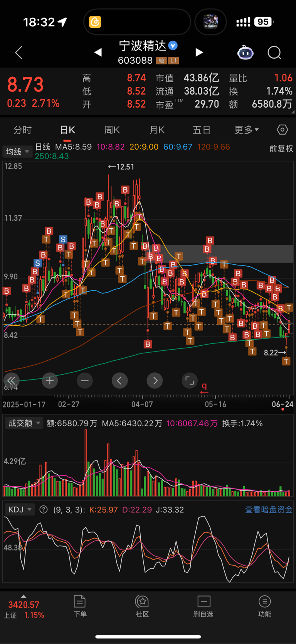Open the 均线 indicator dropdown
This screenshot has width=296, height=644.
(17, 152)
